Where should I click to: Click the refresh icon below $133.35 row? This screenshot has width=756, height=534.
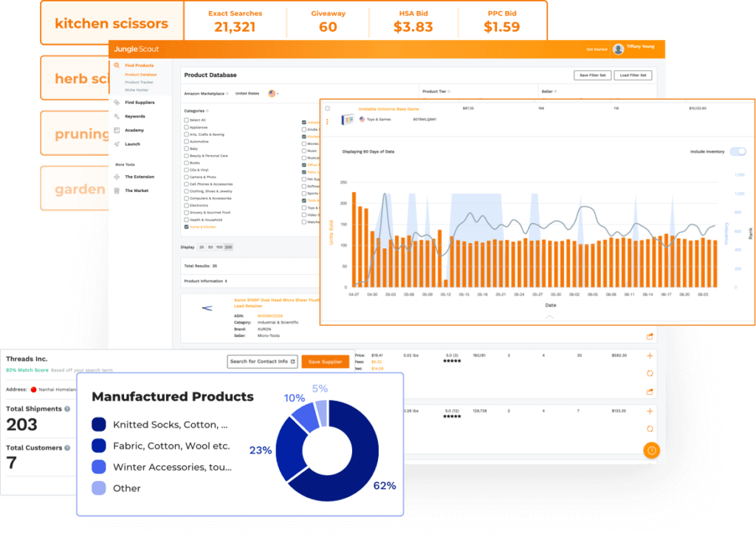[650, 429]
